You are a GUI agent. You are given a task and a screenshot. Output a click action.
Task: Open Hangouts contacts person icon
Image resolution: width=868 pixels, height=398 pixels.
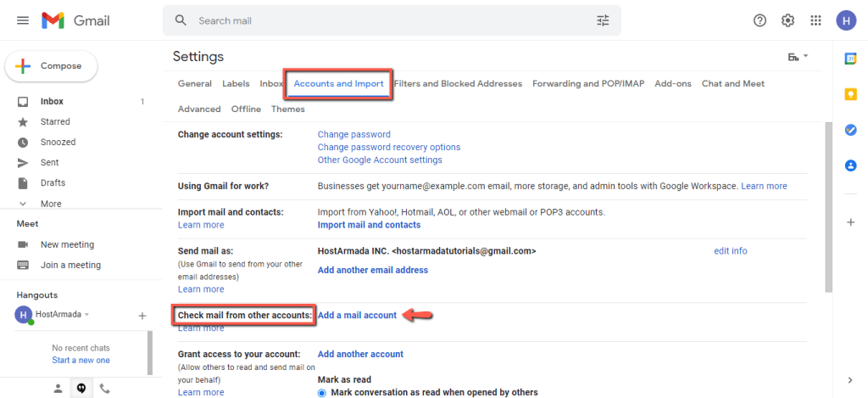[x=58, y=389]
